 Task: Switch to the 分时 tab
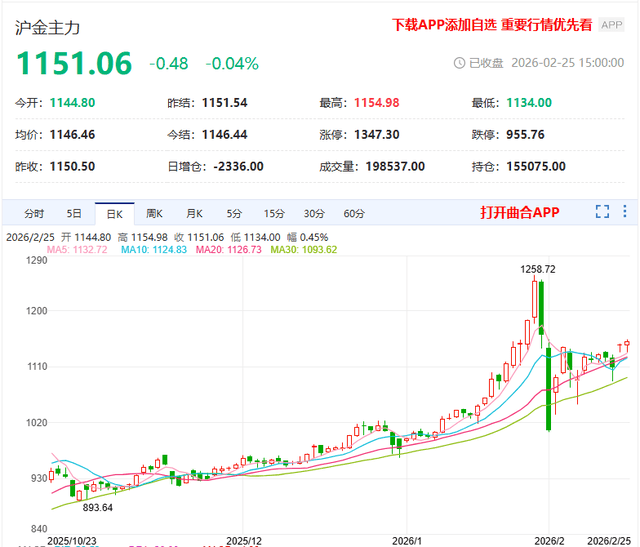tap(34, 213)
